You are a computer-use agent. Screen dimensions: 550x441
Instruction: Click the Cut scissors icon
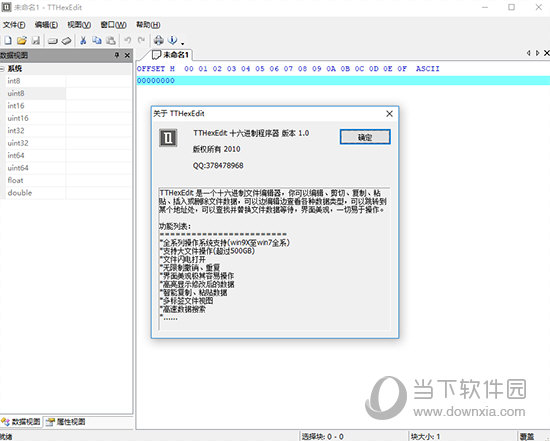click(x=83, y=41)
